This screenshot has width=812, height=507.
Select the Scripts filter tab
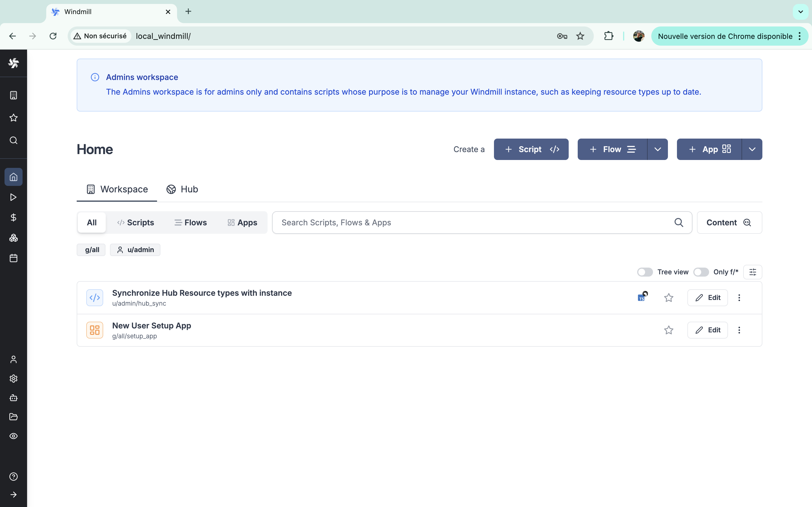[135, 222]
